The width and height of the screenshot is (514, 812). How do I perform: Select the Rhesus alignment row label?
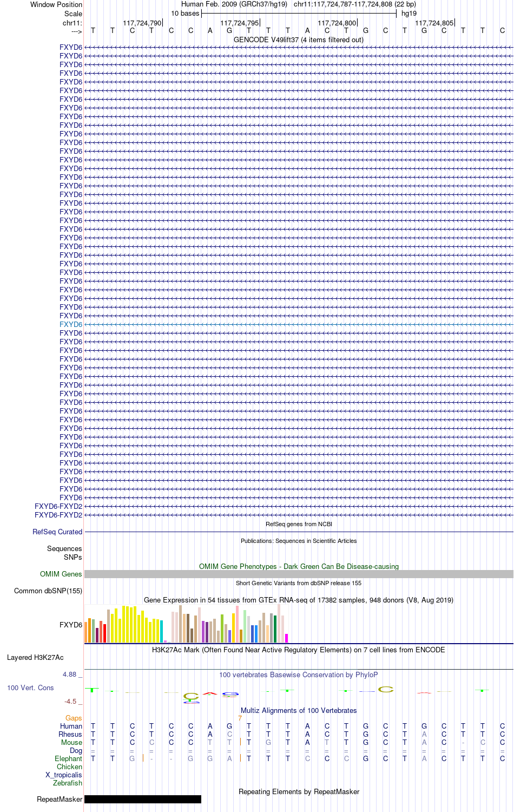(70, 734)
